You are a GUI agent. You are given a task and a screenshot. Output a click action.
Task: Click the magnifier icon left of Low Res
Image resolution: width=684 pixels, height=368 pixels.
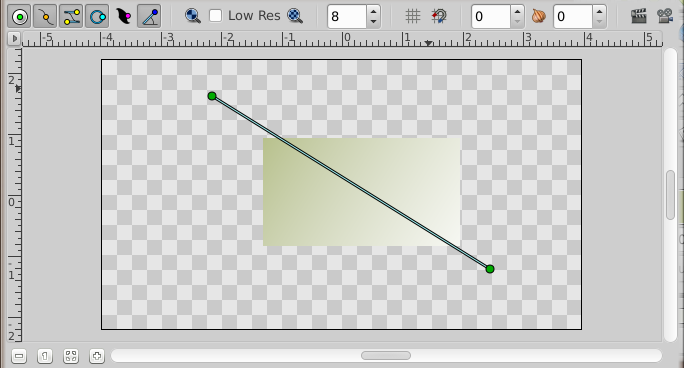point(192,16)
